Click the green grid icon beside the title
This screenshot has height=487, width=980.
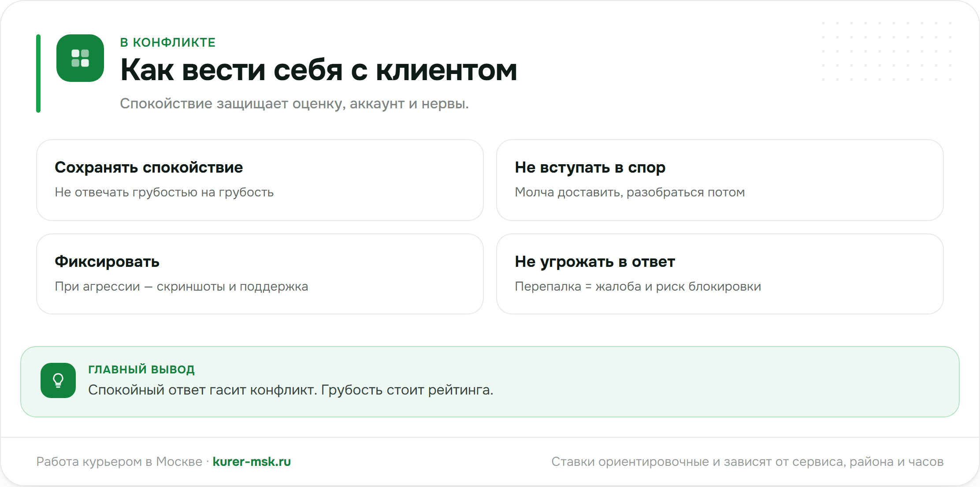[80, 58]
